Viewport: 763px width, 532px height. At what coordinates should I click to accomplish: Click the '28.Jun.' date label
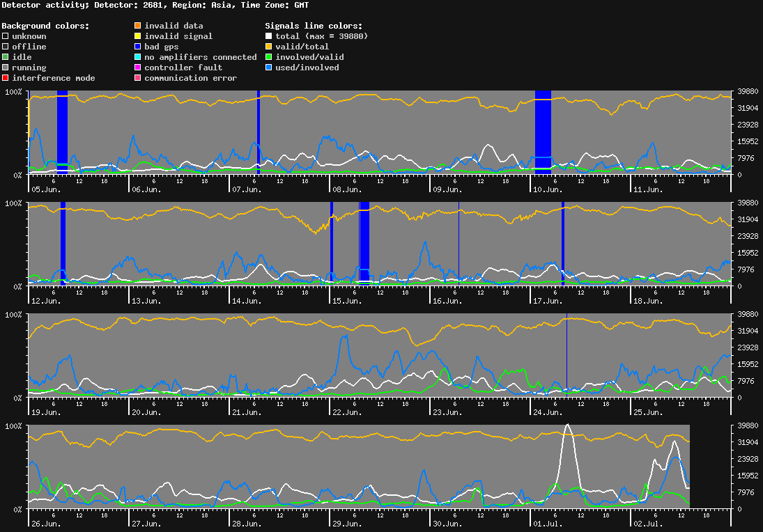coord(247,524)
